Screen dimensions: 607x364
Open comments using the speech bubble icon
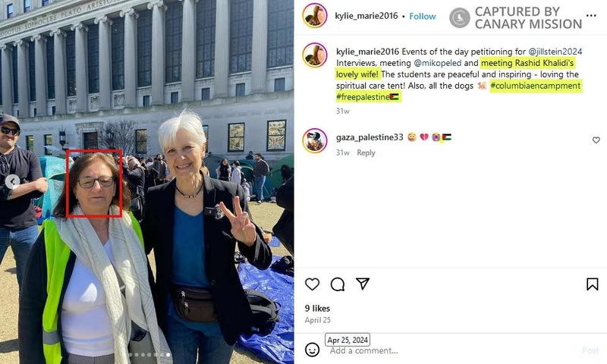point(338,284)
